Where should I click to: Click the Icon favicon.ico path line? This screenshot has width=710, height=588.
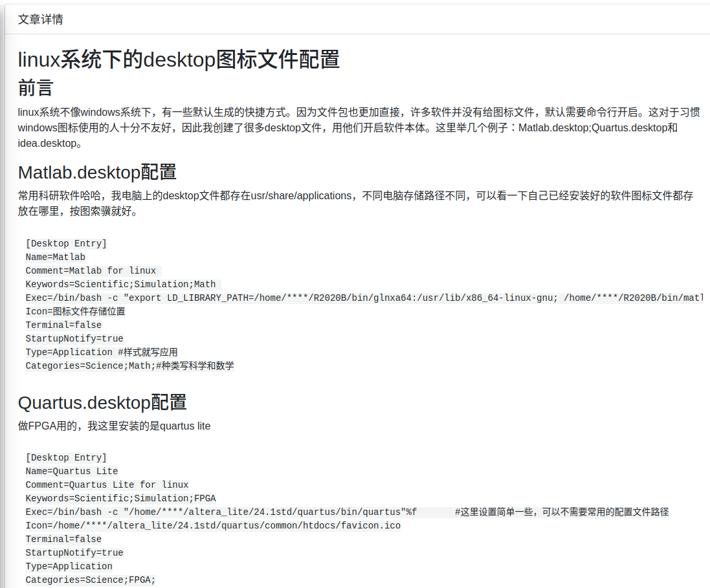213,525
